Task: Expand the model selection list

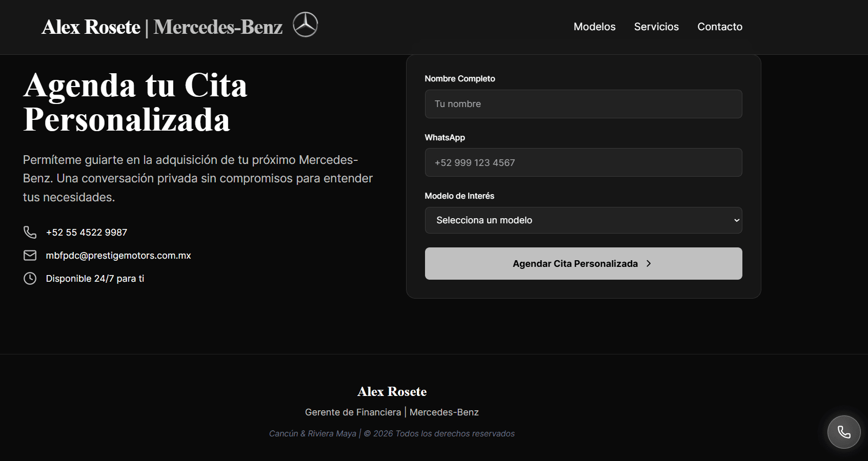Action: [583, 220]
